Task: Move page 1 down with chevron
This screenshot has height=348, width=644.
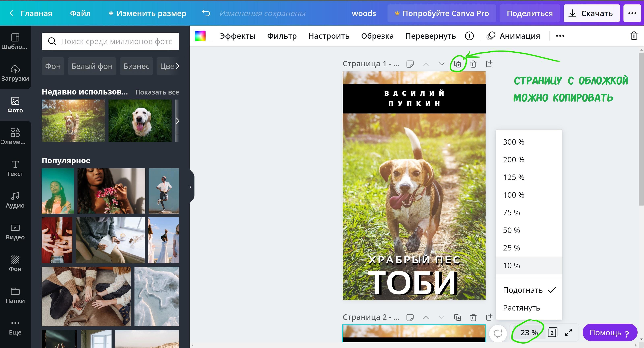Action: (x=441, y=64)
